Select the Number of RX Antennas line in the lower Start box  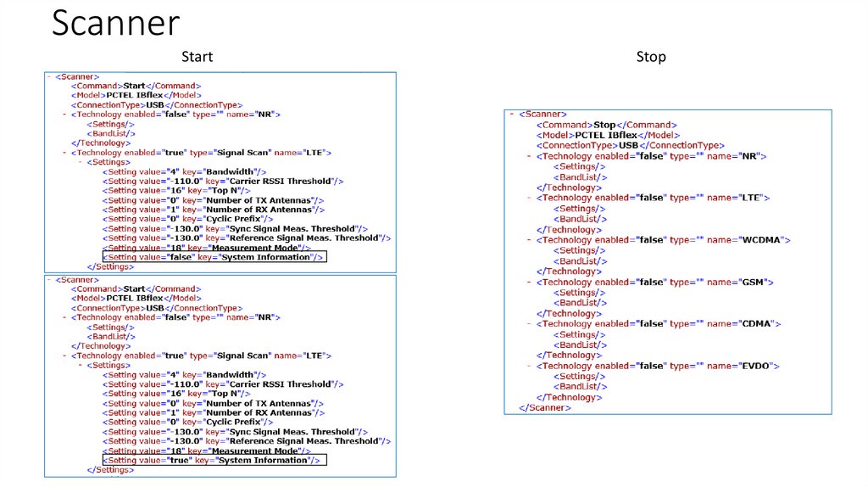coord(214,412)
